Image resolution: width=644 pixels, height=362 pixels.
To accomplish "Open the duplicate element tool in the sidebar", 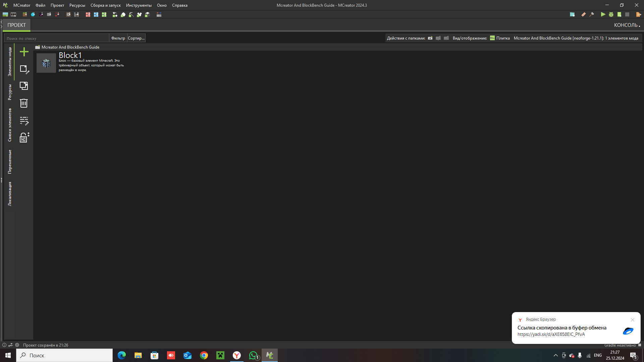I will pos(23,86).
